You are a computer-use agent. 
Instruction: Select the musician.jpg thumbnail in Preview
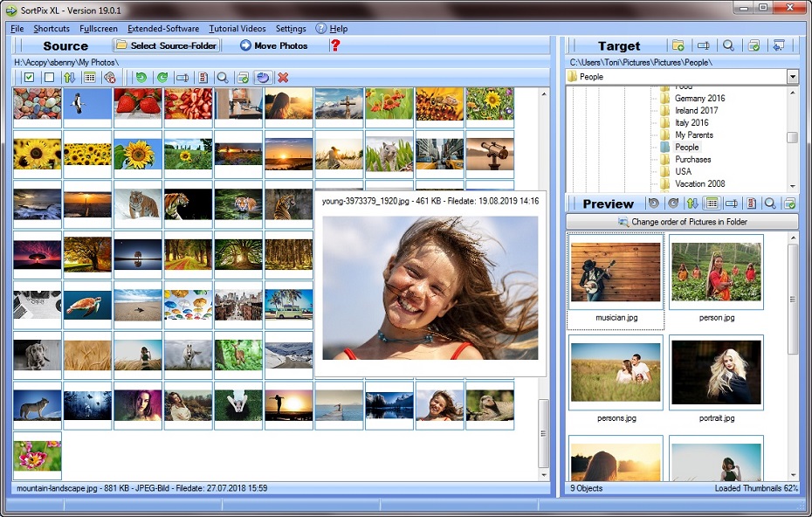click(617, 272)
